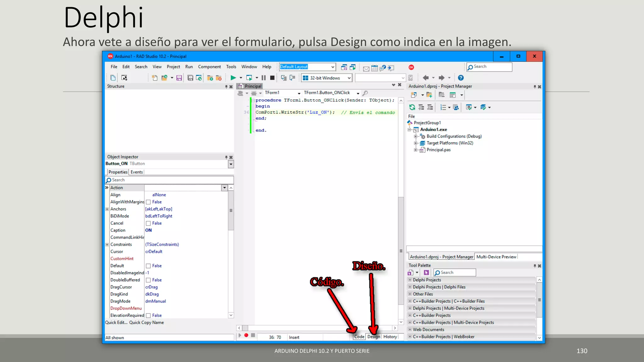Click Remove file from project icon
The width and height of the screenshot is (644, 362).
[219, 78]
